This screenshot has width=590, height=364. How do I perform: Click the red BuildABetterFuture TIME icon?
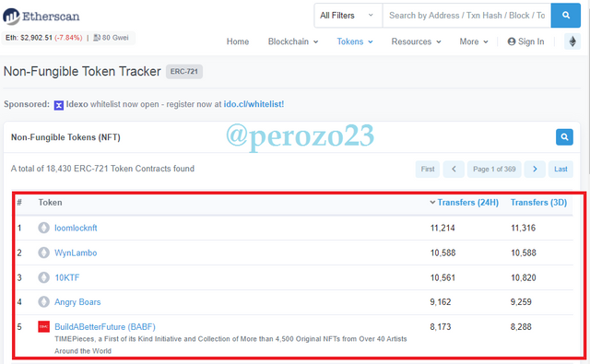pos(43,327)
